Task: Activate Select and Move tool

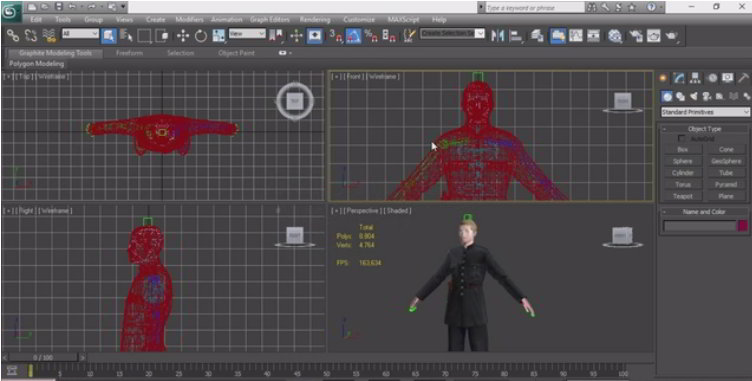Action: tap(183, 36)
